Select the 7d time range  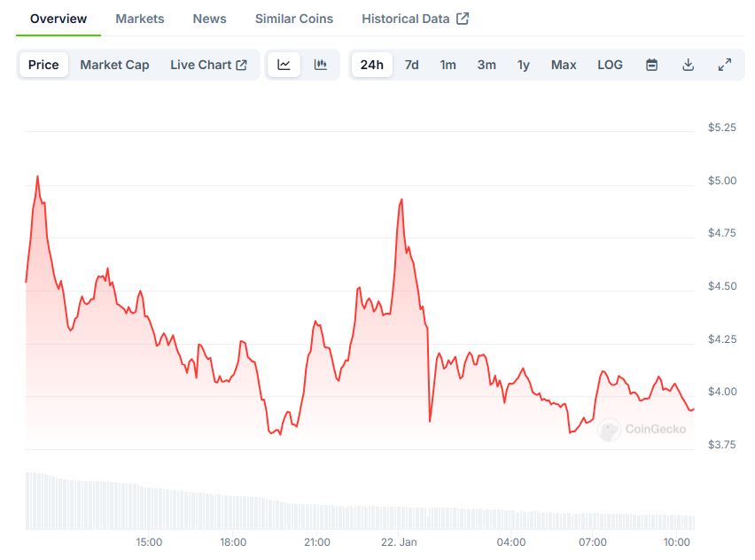point(412,65)
